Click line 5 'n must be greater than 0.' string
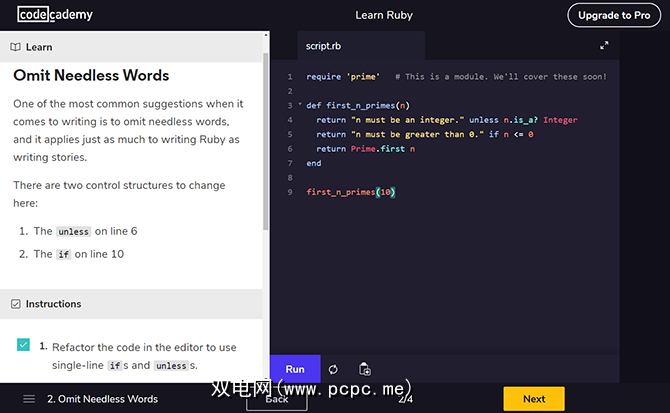 pos(417,135)
